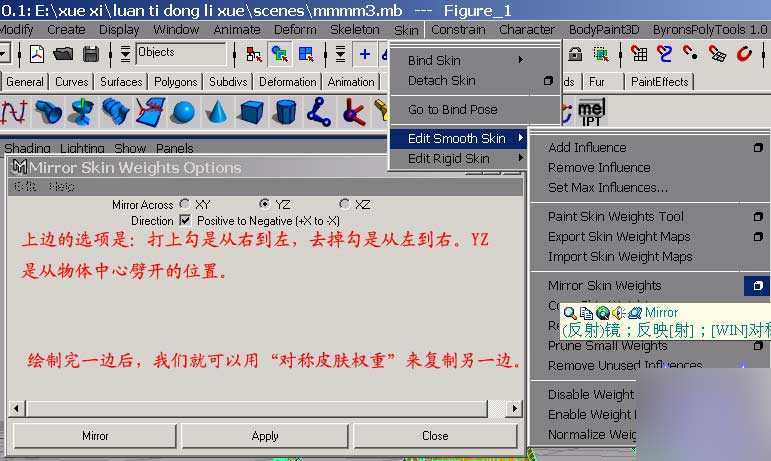This screenshot has height=461, width=771.
Task: Click the Mirror button
Action: (95, 436)
